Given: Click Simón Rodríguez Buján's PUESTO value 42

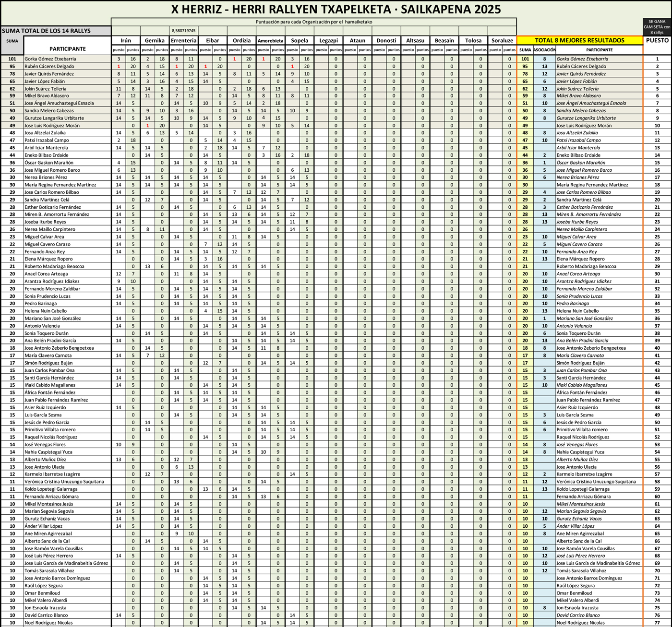Looking at the screenshot, I should click(x=658, y=363).
